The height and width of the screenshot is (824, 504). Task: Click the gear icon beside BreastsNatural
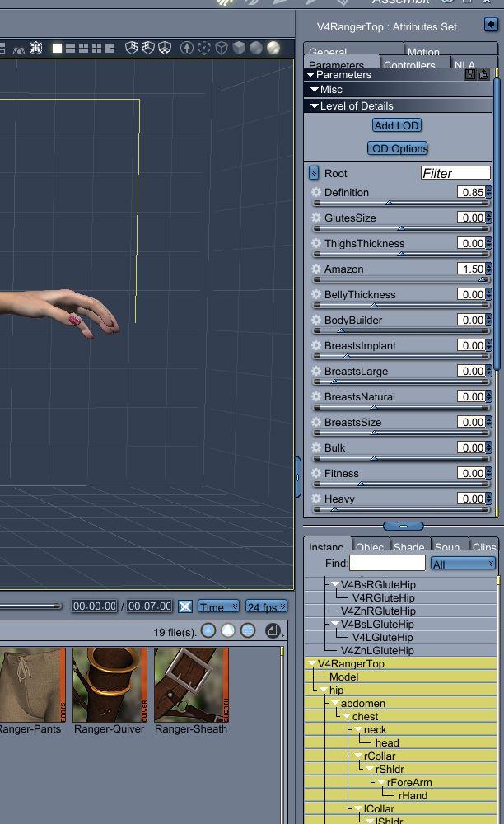(x=316, y=396)
